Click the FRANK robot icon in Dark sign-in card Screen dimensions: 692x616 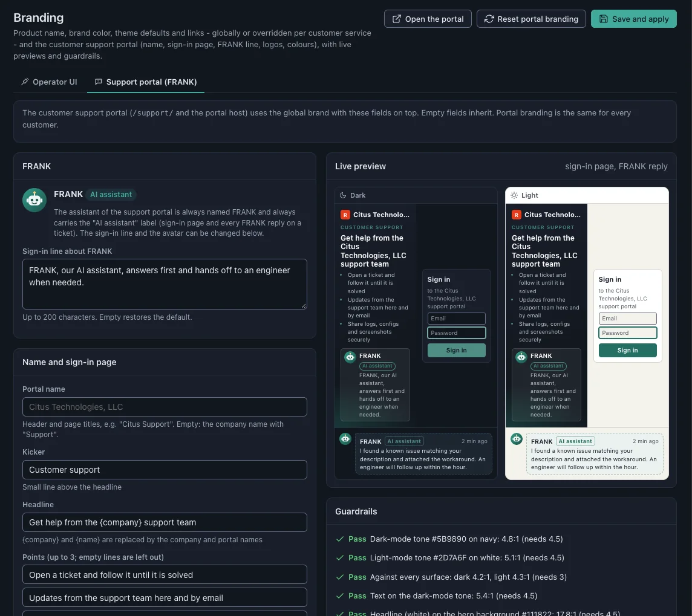click(x=350, y=357)
